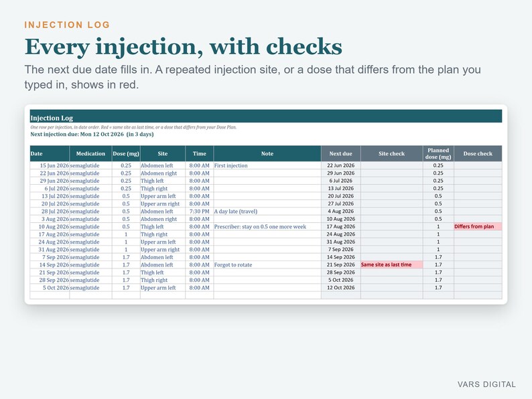This screenshot has height=399, width=532.
Task: Click the '12 Oct 2026' next due cell
Action: [x=340, y=287]
